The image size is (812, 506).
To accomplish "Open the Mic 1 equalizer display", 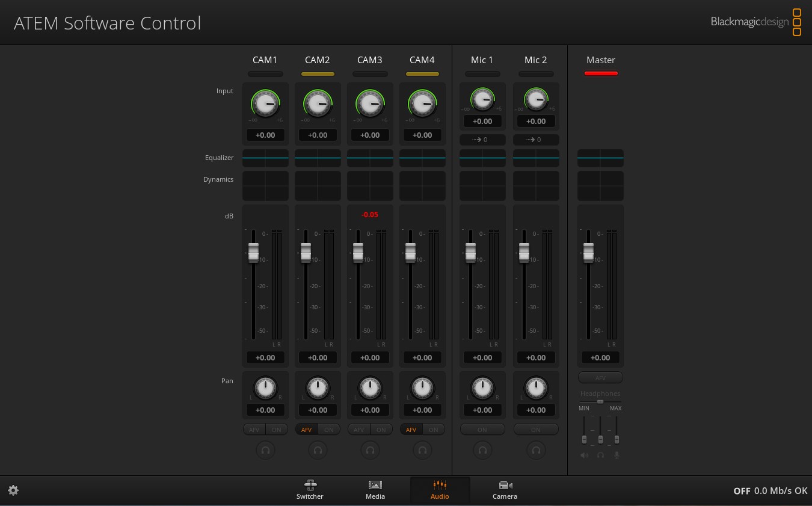I will coord(482,158).
